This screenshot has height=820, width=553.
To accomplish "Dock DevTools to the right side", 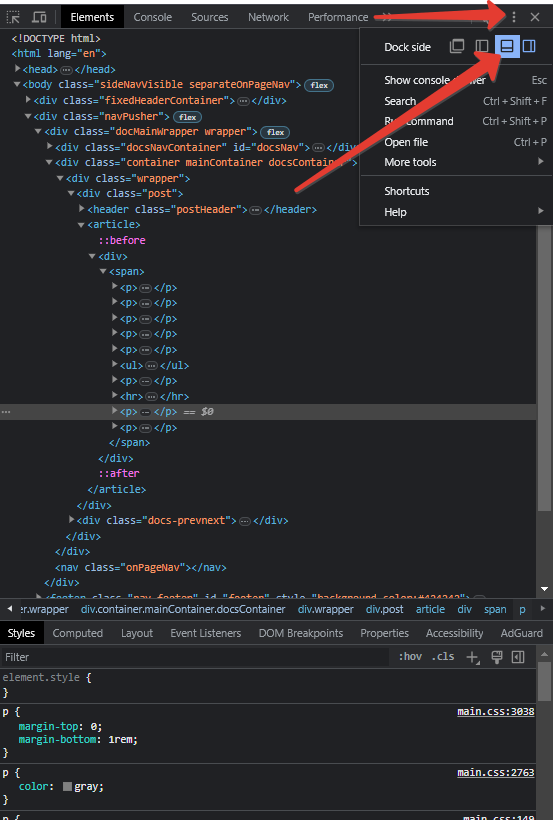I will coord(529,47).
